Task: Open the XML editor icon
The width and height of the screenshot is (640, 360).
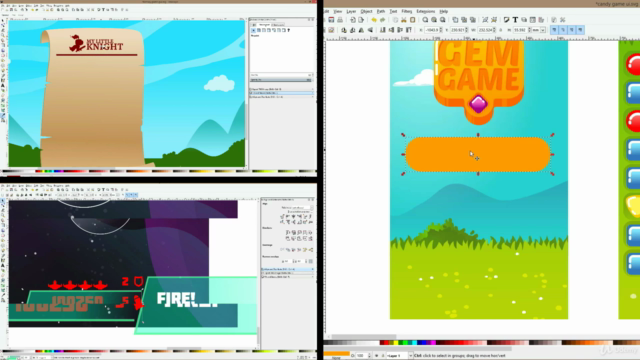Action: pos(533,20)
